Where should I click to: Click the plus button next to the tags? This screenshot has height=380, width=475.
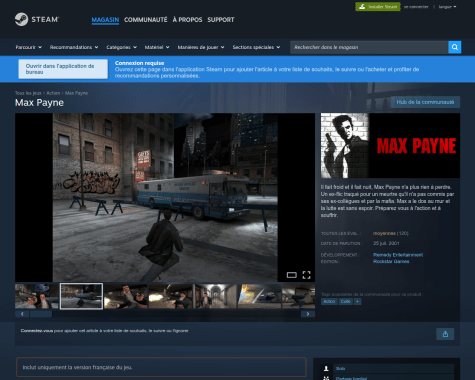[357, 301]
